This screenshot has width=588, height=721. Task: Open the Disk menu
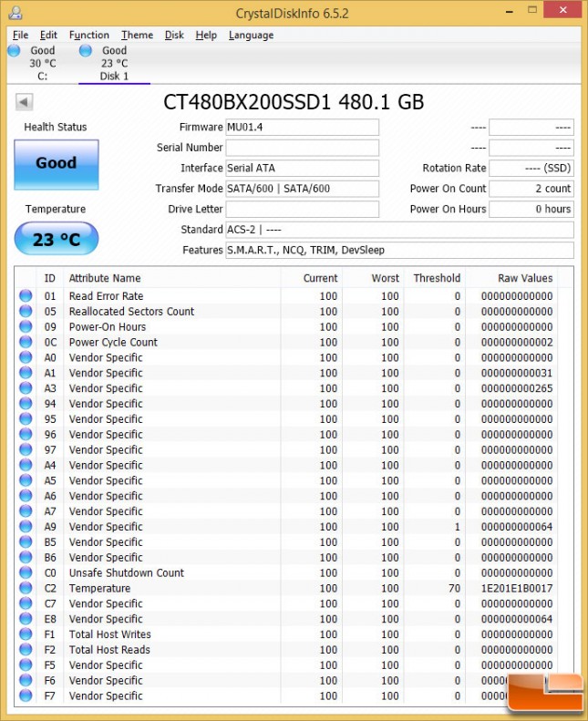pyautogui.click(x=174, y=35)
